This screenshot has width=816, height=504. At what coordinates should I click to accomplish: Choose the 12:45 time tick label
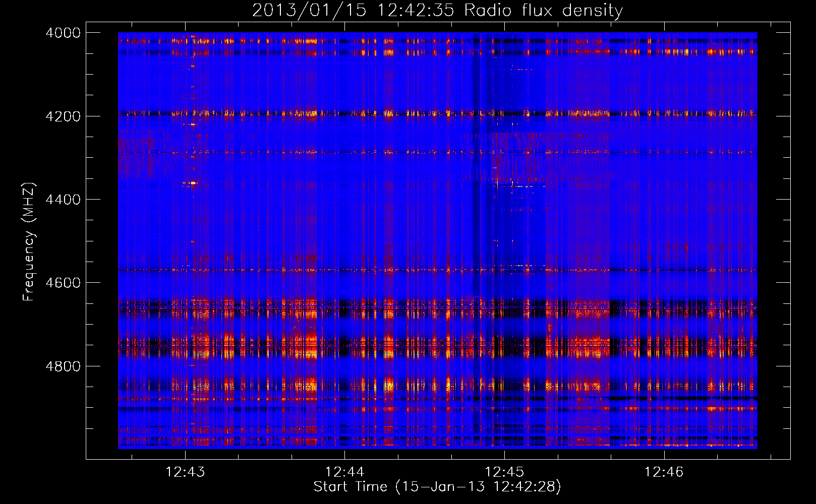tap(504, 472)
